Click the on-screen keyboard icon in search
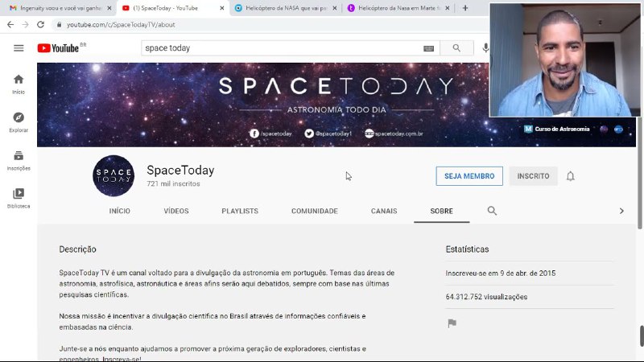The width and height of the screenshot is (644, 362). point(428,48)
